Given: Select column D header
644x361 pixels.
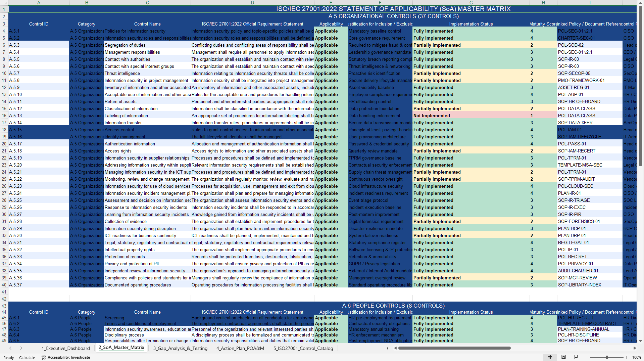Looking at the screenshot, I should [252, 3].
